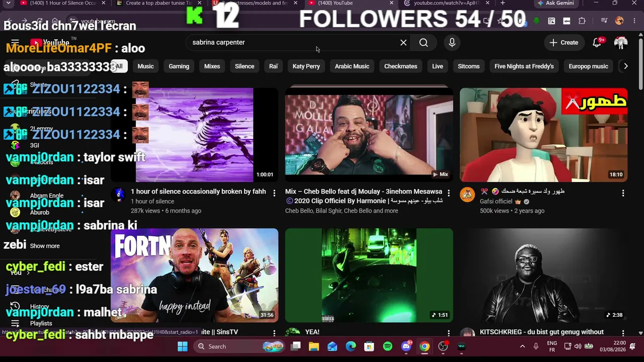Select the Music filter chip
Viewport: 644px width, 362px height.
click(x=145, y=66)
